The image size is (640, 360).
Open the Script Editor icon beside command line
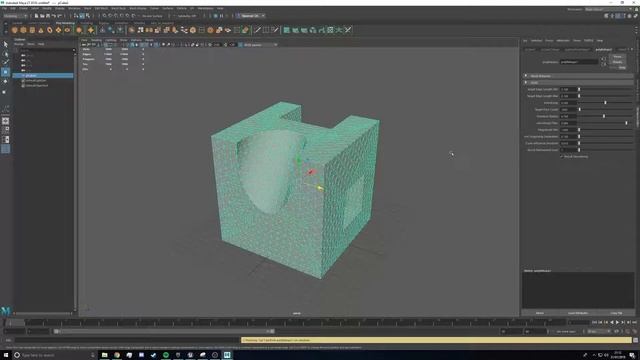point(636,340)
